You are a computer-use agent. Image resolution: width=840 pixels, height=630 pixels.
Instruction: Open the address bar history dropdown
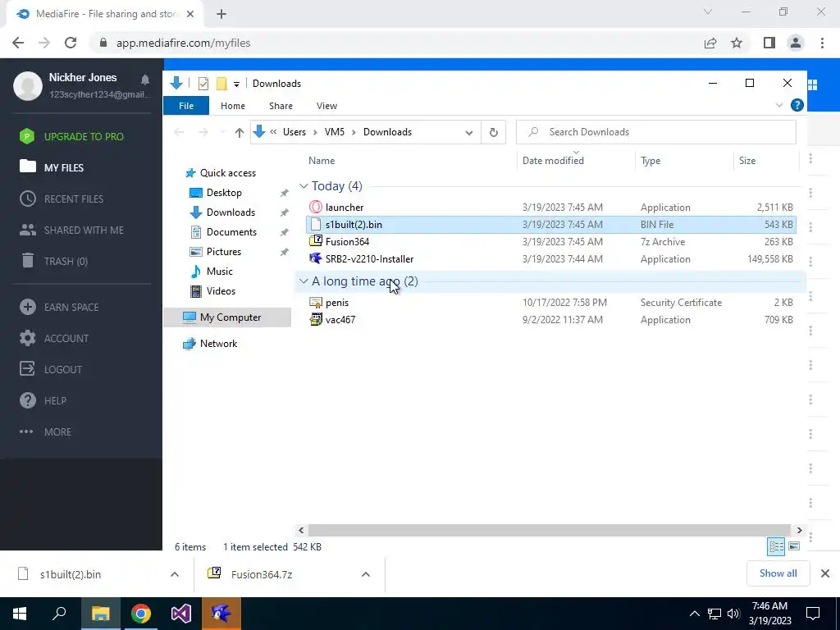tap(468, 132)
